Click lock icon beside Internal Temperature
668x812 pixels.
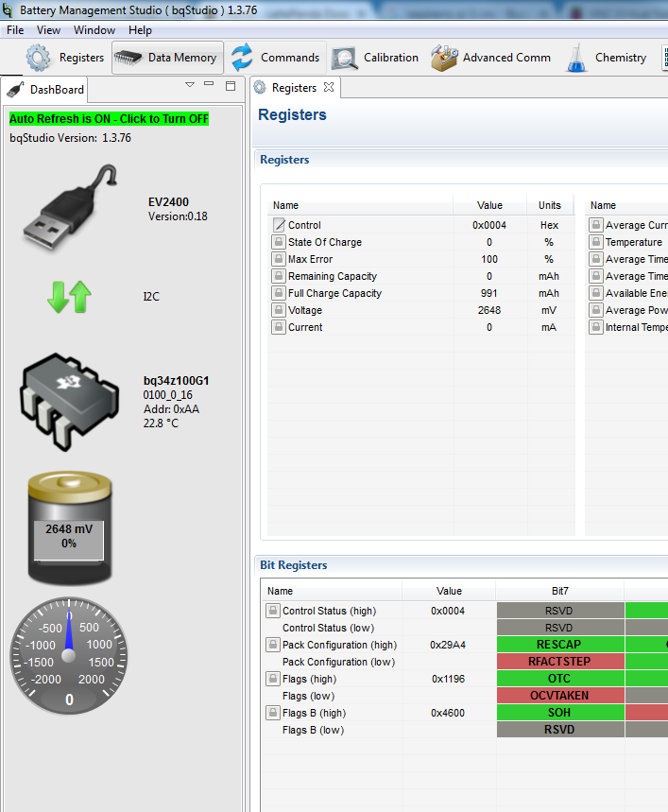(596, 327)
